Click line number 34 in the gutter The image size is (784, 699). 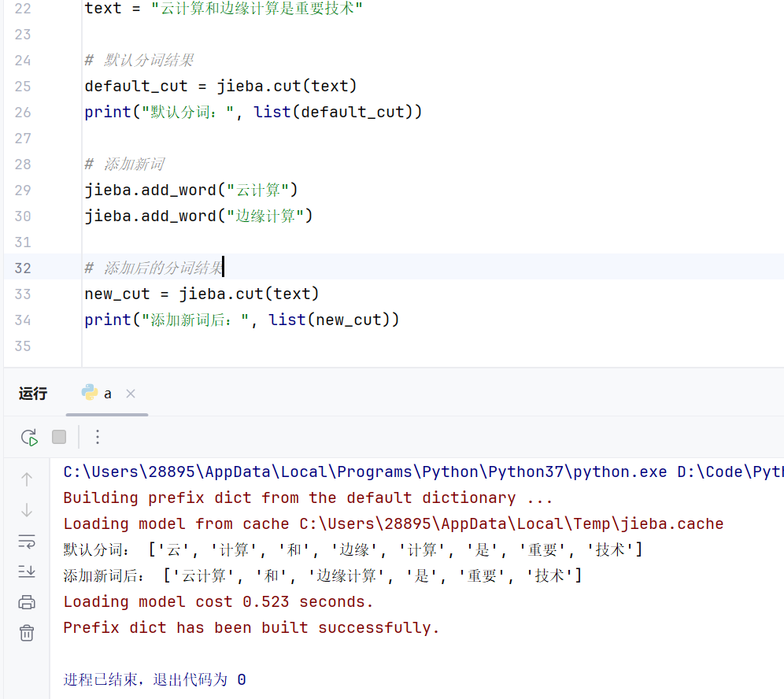pos(23,320)
